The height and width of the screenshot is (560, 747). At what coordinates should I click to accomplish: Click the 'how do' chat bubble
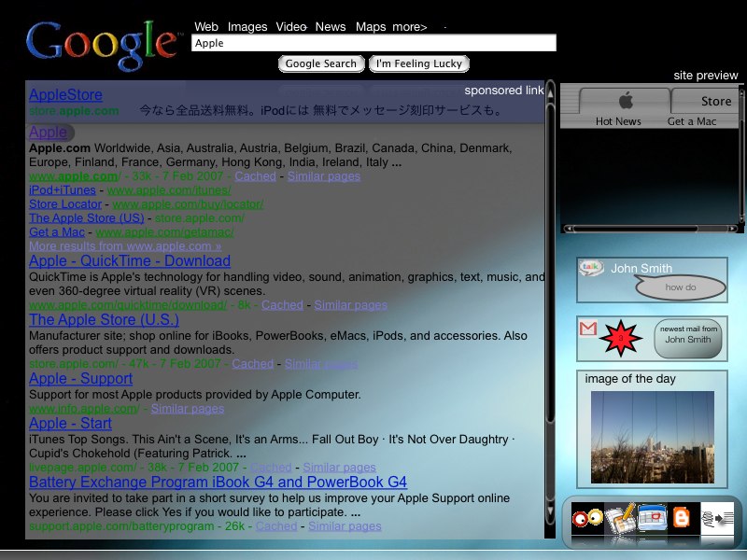tap(681, 287)
